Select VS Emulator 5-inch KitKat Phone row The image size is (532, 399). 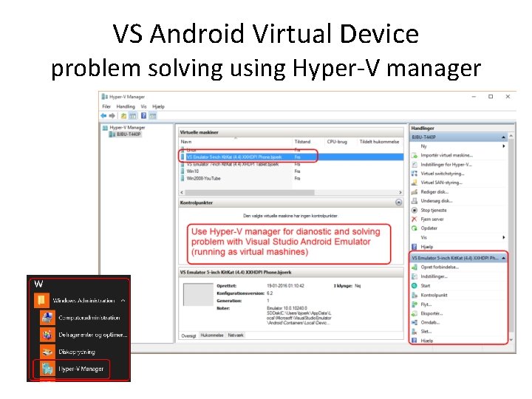click(292, 157)
